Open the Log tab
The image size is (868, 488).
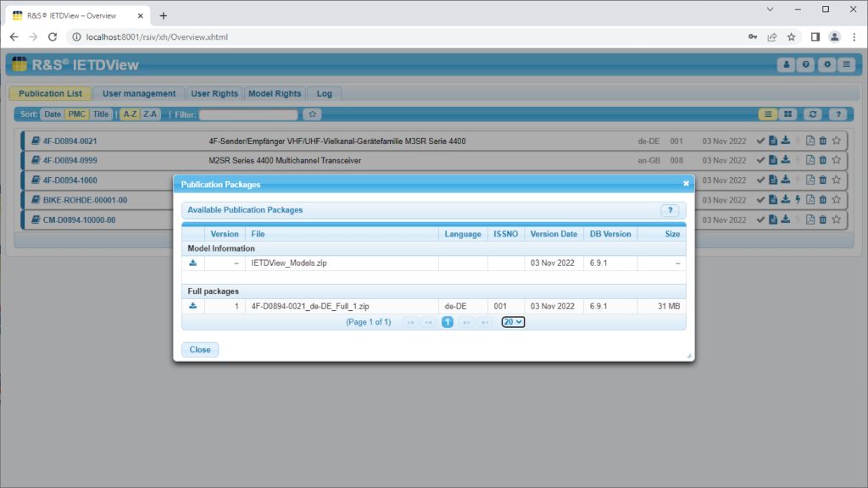(325, 93)
